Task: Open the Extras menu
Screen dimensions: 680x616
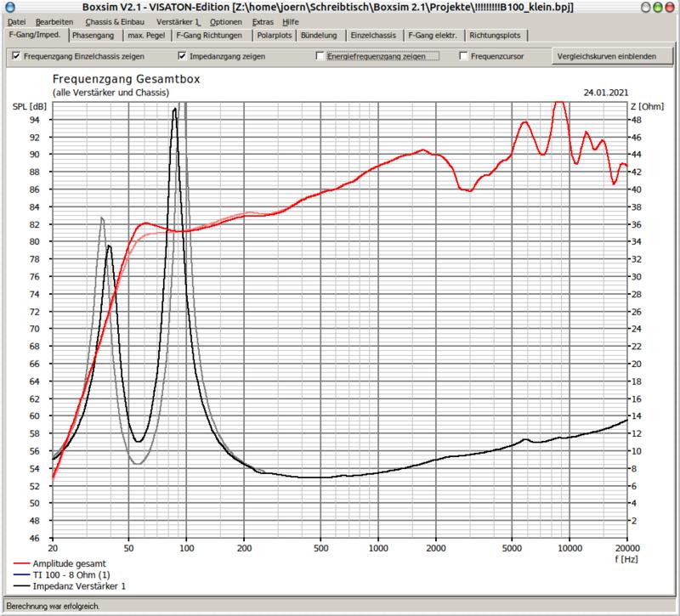Action: click(263, 22)
